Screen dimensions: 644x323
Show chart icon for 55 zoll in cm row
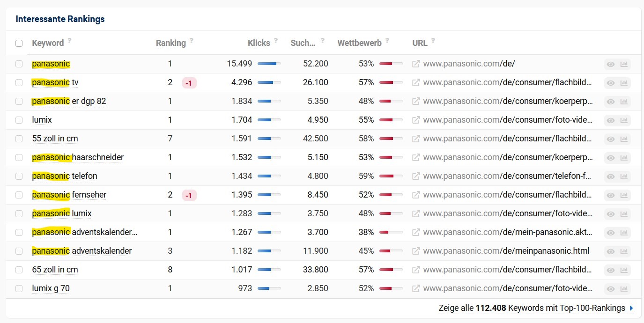[x=624, y=139]
